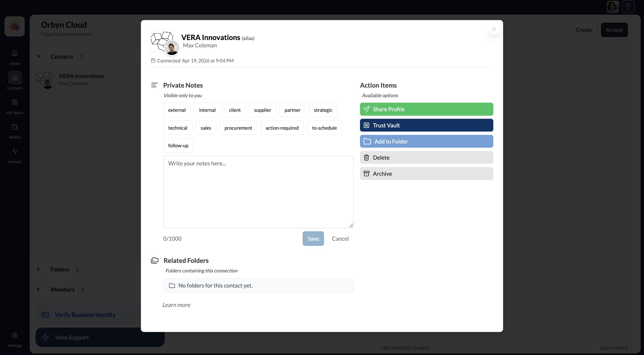This screenshot has width=644, height=355.
Task: Toggle the 'external' tag chip
Action: 177,110
